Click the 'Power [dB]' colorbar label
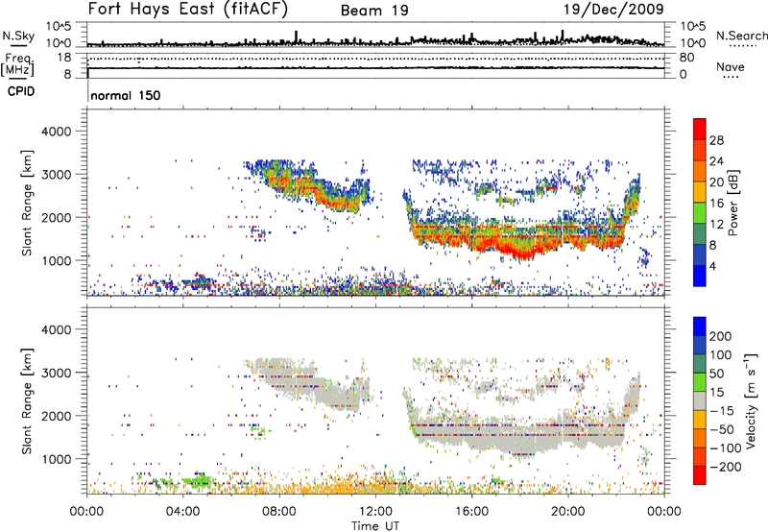 click(732, 203)
